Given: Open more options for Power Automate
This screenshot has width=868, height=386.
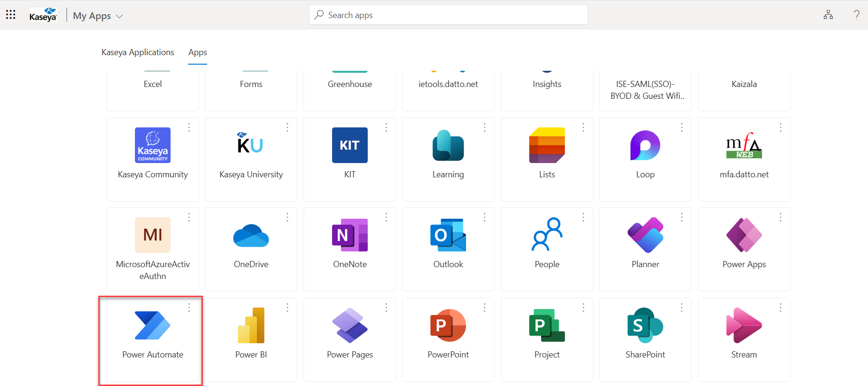Looking at the screenshot, I should coord(189,308).
